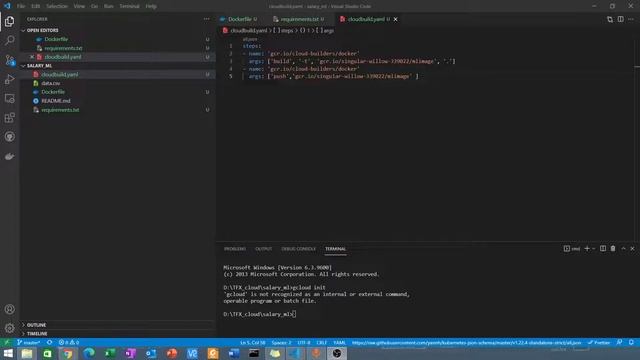The image size is (640, 360).
Task: Select the Terminal panel tab
Action: click(x=336, y=249)
